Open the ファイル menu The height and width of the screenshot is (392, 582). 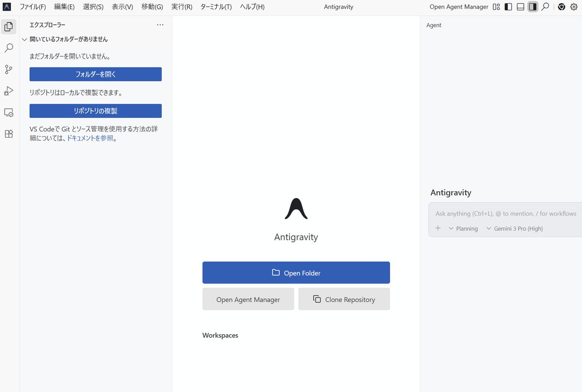point(32,7)
